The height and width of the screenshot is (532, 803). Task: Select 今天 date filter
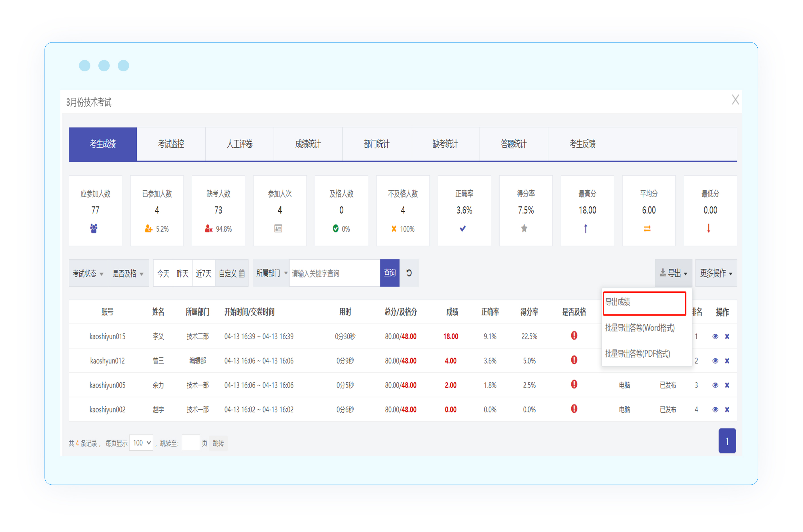click(x=163, y=273)
